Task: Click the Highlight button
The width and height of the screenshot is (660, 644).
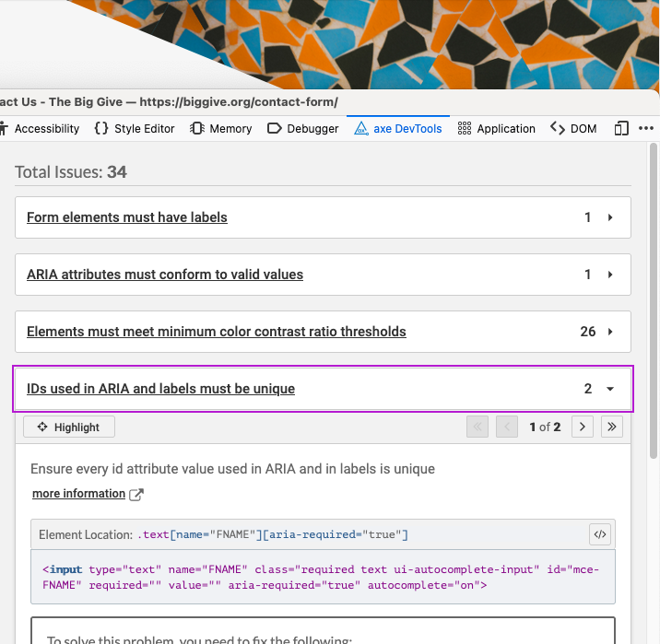Action: click(x=69, y=427)
